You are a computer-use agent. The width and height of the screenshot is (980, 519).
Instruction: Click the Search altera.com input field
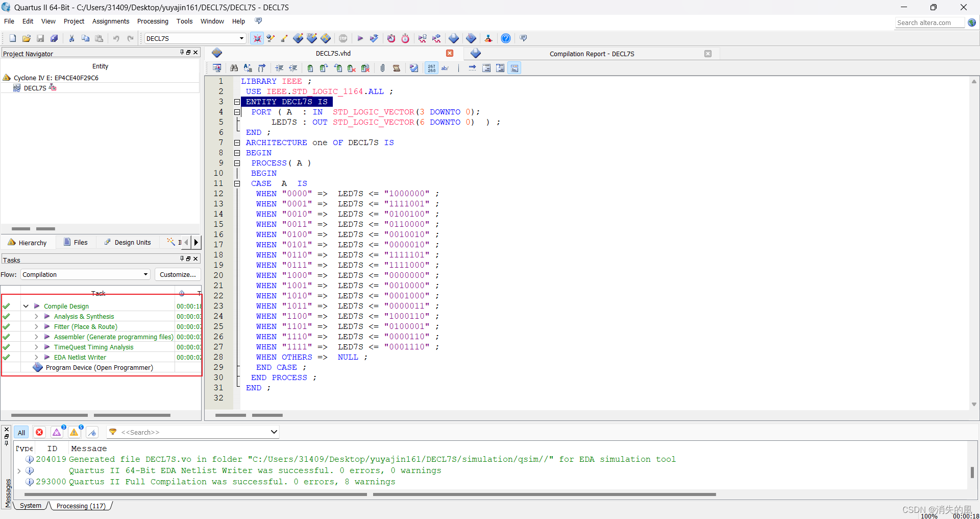(x=929, y=22)
